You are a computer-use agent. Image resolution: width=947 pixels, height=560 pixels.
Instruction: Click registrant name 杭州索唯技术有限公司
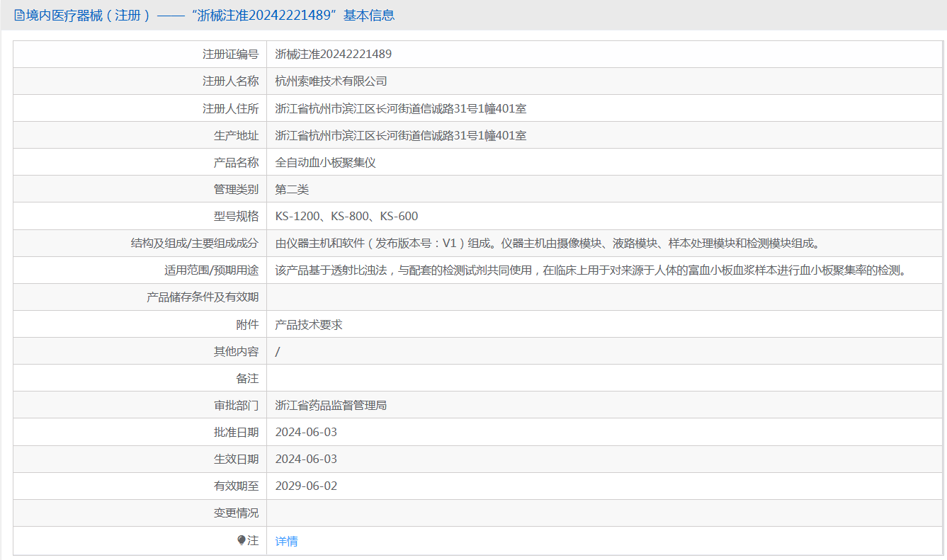tap(331, 81)
